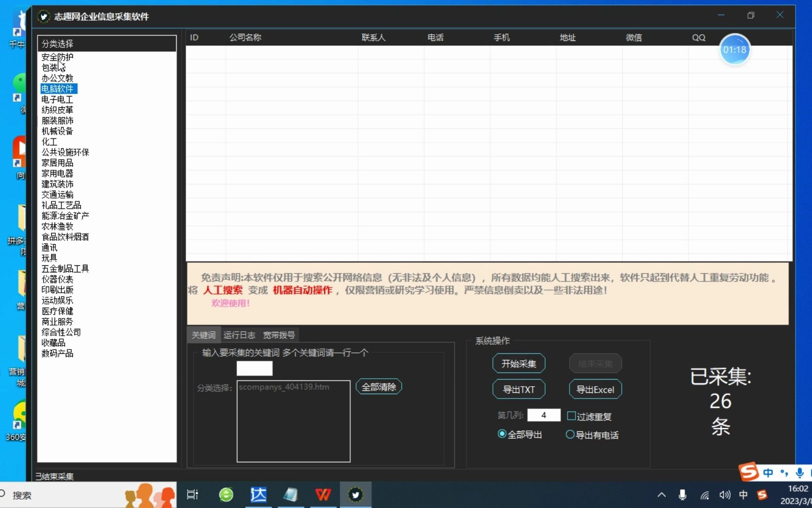Select 交通运输 category
812x508 pixels.
57,194
